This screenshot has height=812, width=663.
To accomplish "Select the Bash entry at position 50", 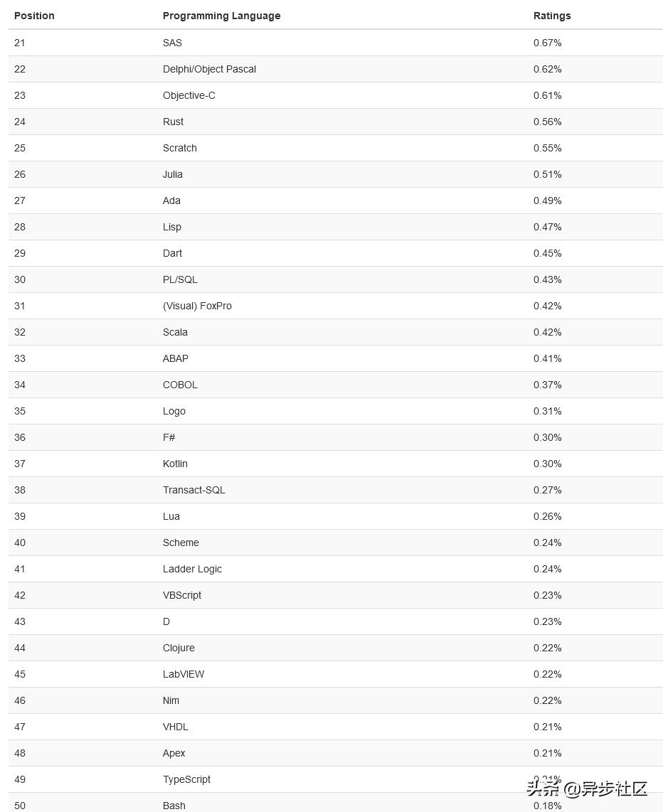I will [174, 806].
